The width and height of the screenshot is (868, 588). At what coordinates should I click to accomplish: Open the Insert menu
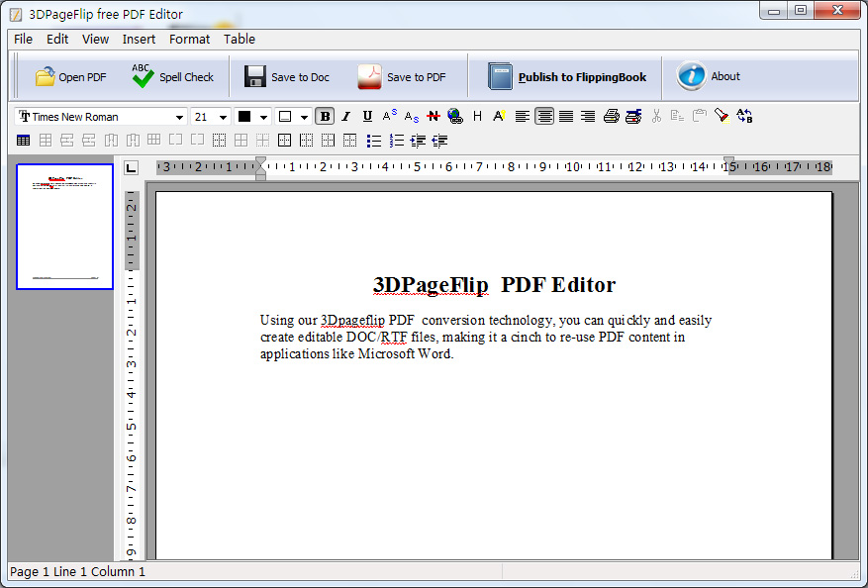pos(139,40)
